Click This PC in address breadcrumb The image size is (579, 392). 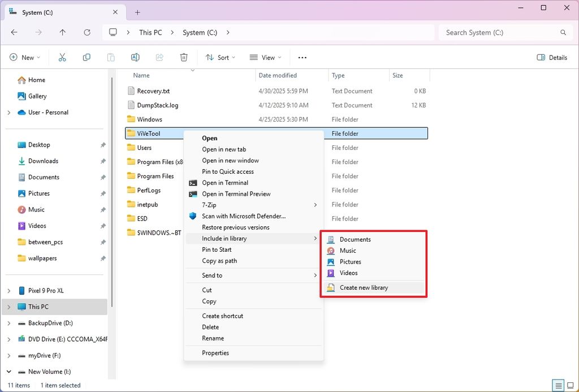pyautogui.click(x=150, y=32)
